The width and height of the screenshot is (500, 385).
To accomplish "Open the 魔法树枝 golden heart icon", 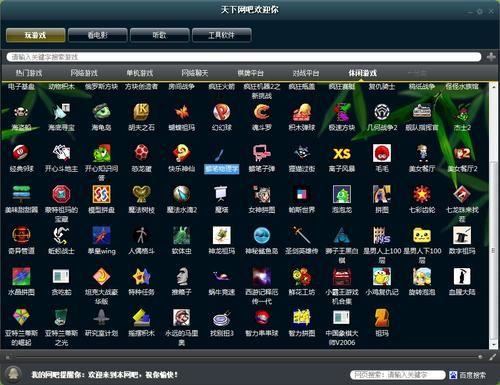I will pos(141,194).
